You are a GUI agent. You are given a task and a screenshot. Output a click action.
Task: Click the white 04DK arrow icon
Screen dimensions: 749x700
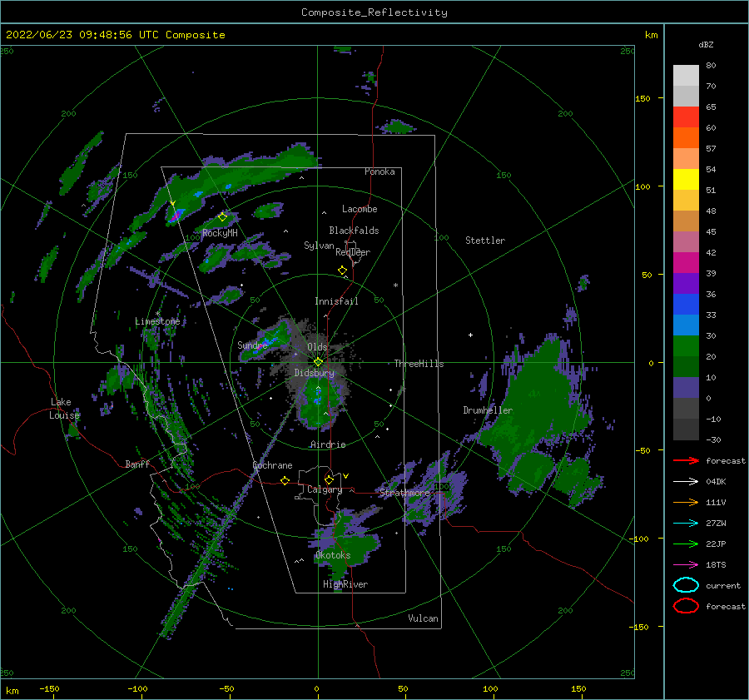click(686, 481)
